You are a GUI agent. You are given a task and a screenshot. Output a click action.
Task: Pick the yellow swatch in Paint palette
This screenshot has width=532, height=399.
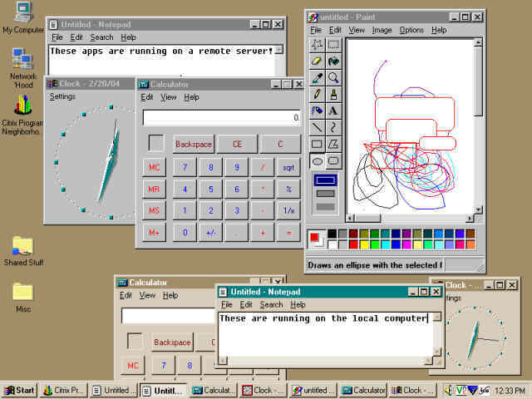(x=365, y=244)
